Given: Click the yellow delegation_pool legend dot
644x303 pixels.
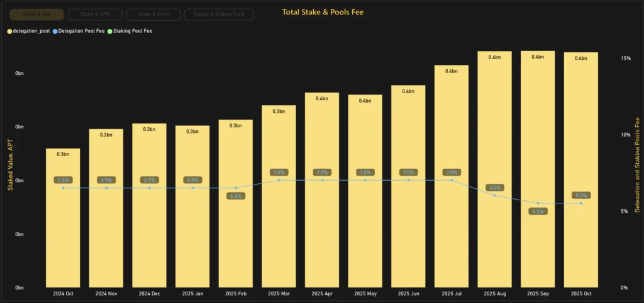Looking at the screenshot, I should coord(9,30).
